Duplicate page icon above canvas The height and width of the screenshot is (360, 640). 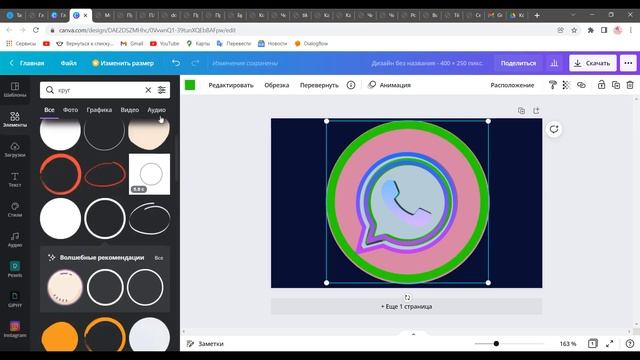521,111
